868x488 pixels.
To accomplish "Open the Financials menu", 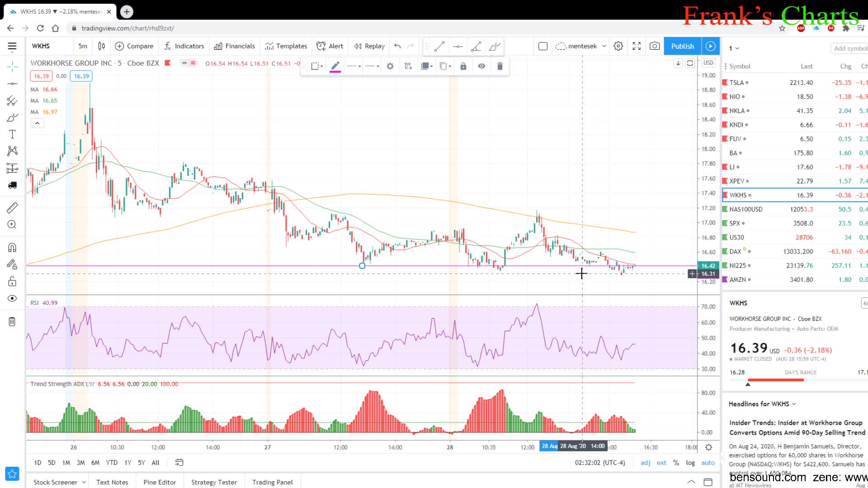I will (235, 46).
